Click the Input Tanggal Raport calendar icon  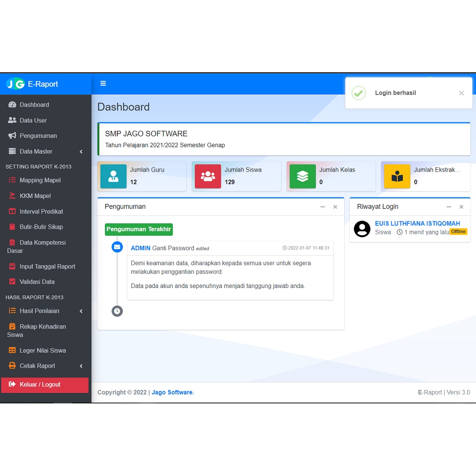click(x=12, y=266)
